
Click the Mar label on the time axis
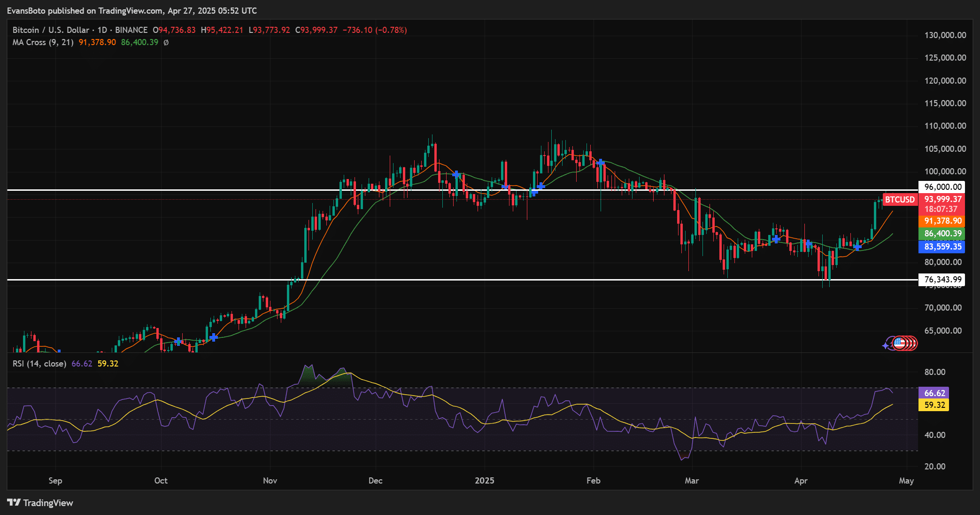692,481
